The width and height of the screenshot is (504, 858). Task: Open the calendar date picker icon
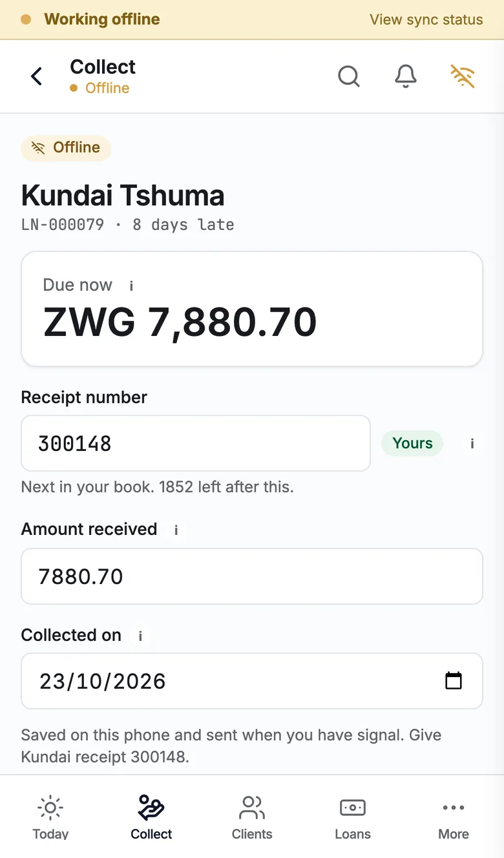click(x=454, y=680)
